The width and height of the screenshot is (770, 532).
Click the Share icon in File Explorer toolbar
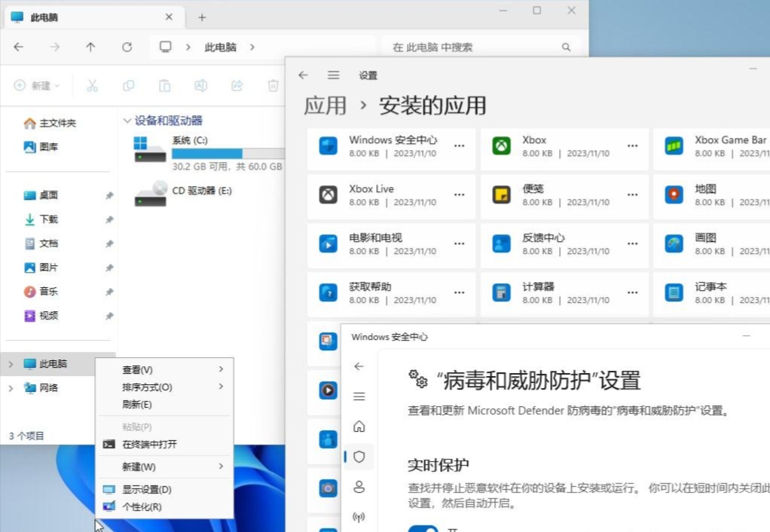[237, 85]
